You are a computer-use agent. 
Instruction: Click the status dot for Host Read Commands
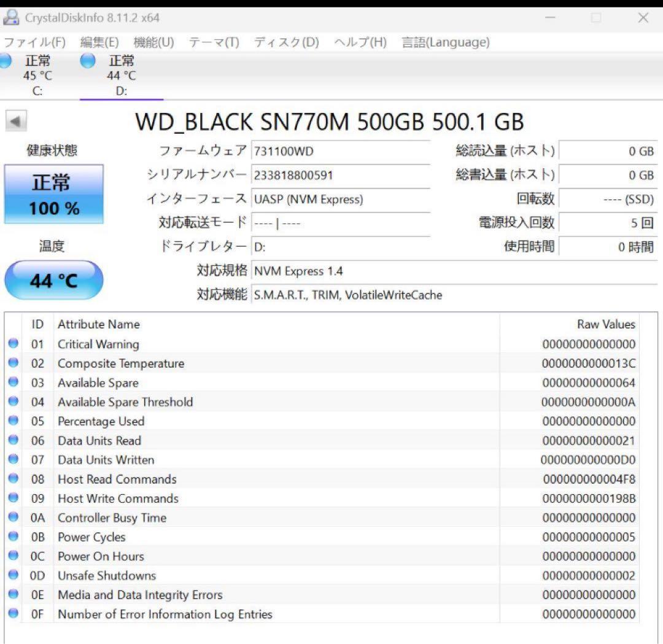(14, 478)
